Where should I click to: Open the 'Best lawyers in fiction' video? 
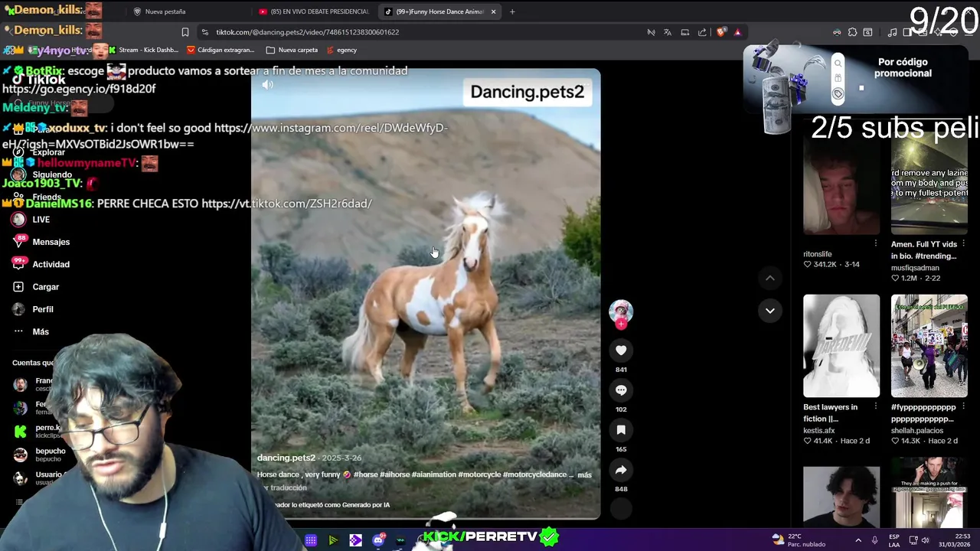841,346
